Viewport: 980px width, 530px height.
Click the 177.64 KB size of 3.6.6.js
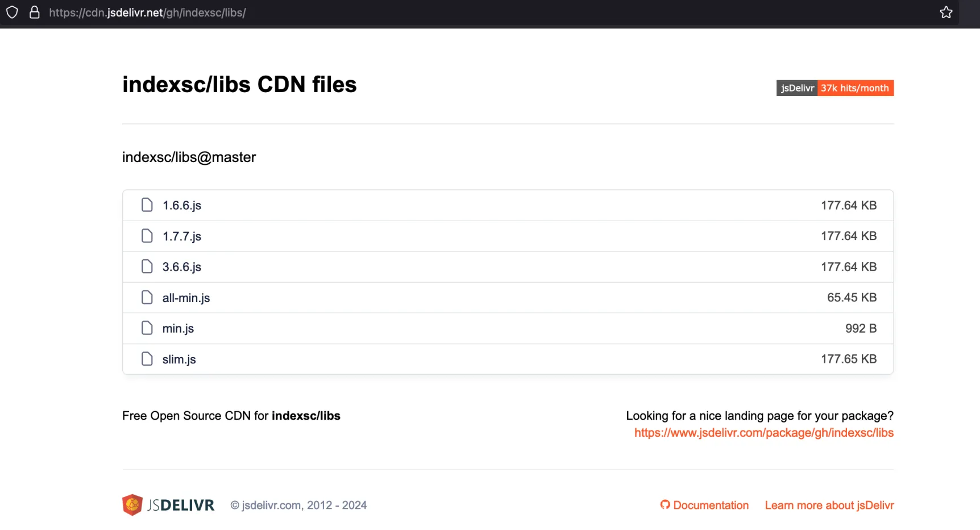pos(849,267)
